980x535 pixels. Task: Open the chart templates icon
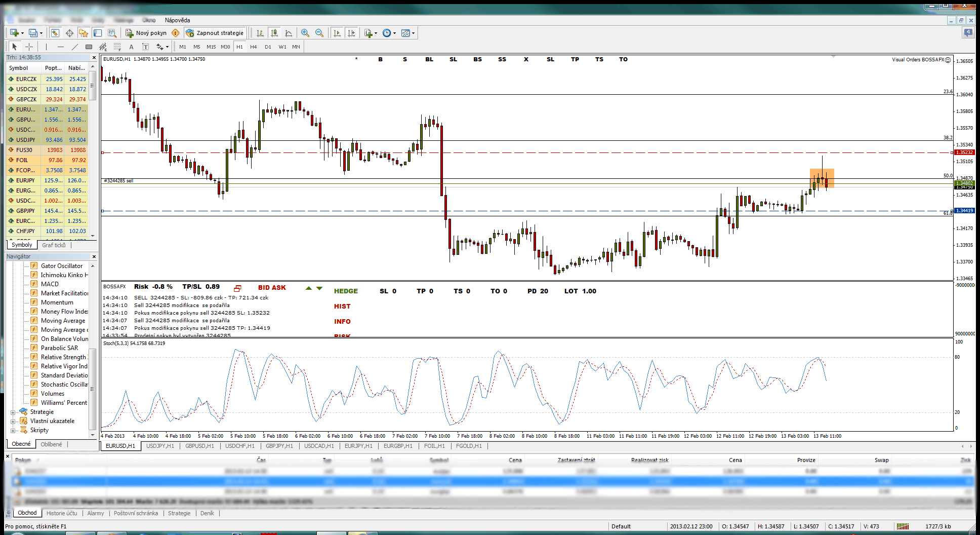(405, 33)
